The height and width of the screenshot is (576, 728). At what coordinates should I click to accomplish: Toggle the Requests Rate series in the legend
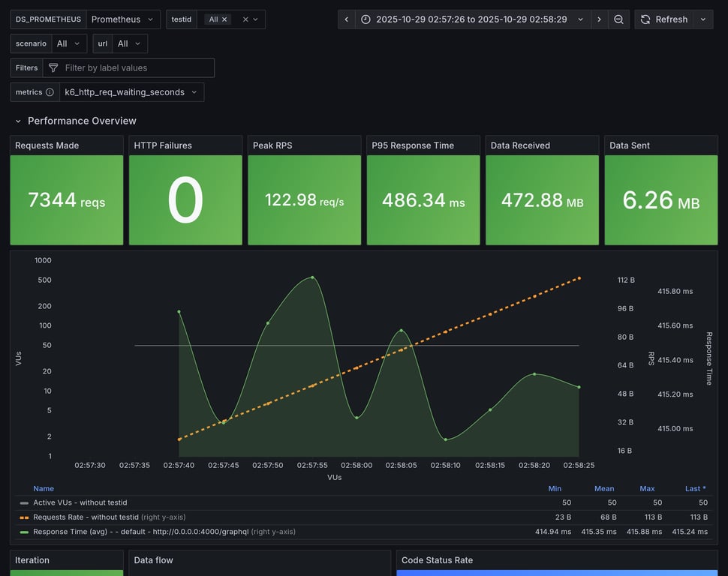tap(86, 517)
